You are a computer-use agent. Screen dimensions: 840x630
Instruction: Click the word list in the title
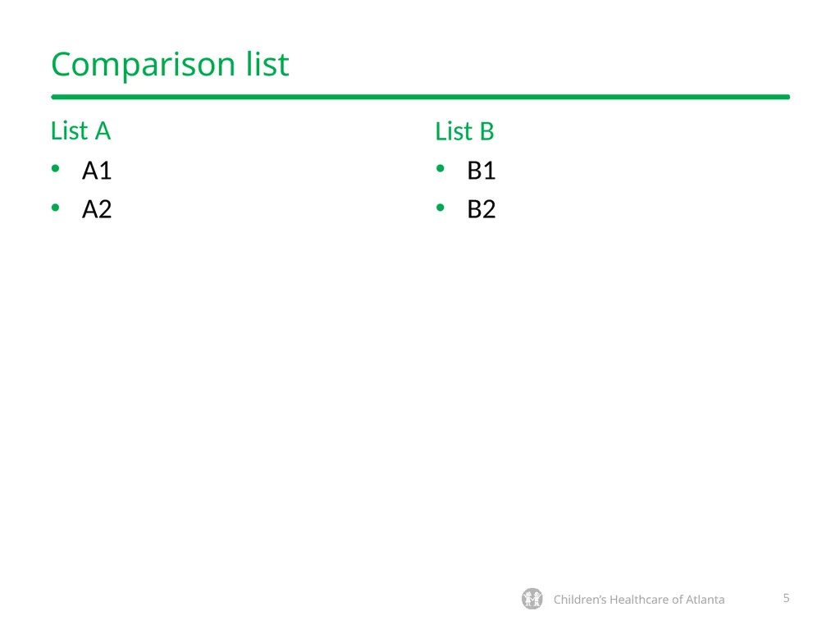[x=268, y=64]
